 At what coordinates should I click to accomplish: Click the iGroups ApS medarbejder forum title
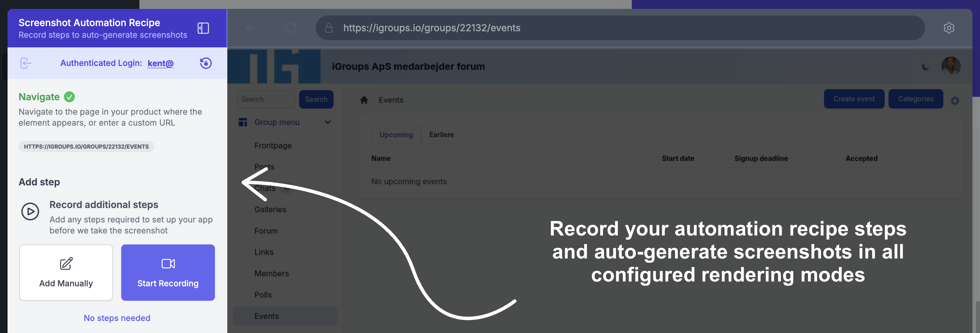pyautogui.click(x=408, y=66)
